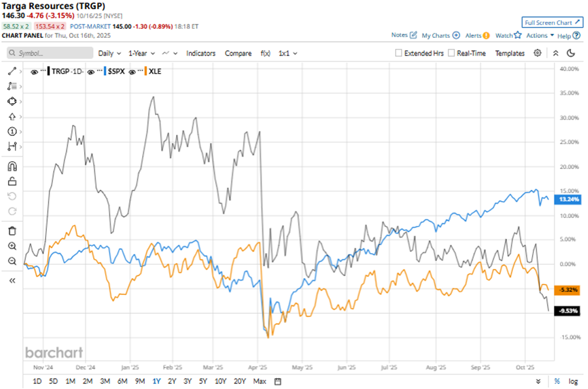Click the undo arrow icon

[x=12, y=196]
